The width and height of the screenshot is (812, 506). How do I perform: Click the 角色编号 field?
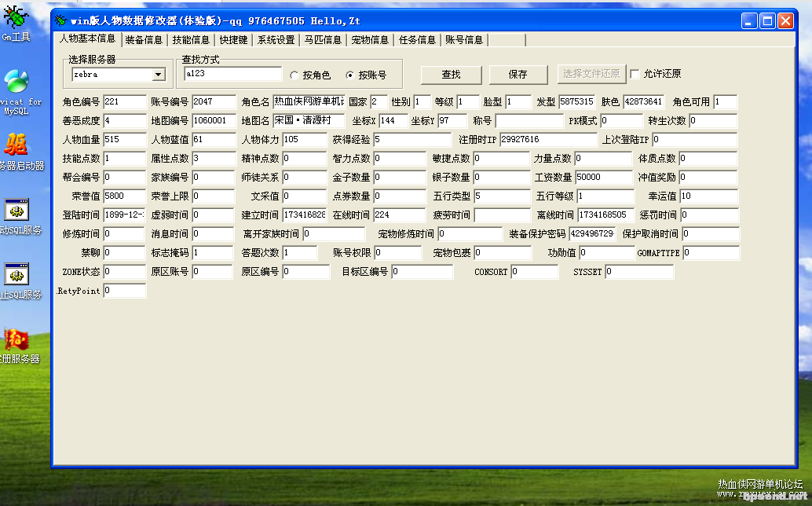click(125, 102)
